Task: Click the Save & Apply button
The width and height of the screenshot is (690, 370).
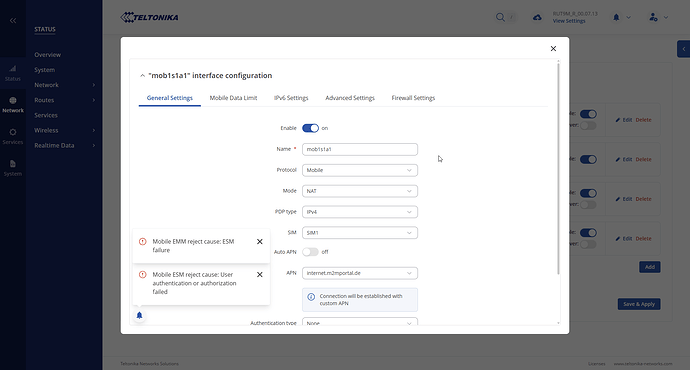Action: (639, 304)
